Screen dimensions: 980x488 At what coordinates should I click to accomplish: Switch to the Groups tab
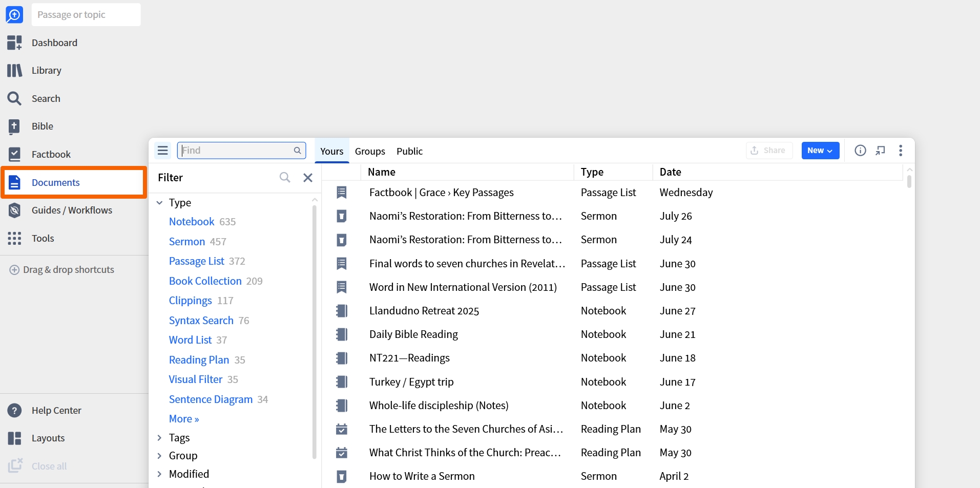(370, 151)
